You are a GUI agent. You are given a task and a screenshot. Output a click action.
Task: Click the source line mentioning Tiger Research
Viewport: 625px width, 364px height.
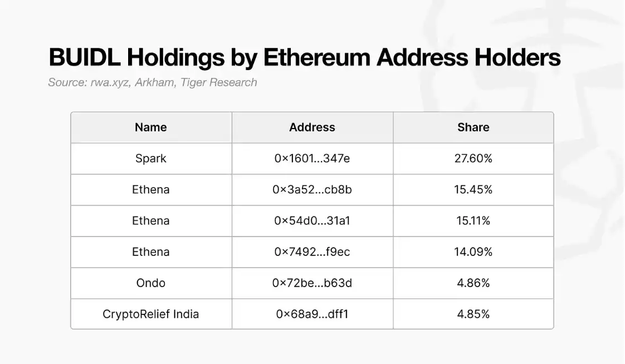point(153,82)
